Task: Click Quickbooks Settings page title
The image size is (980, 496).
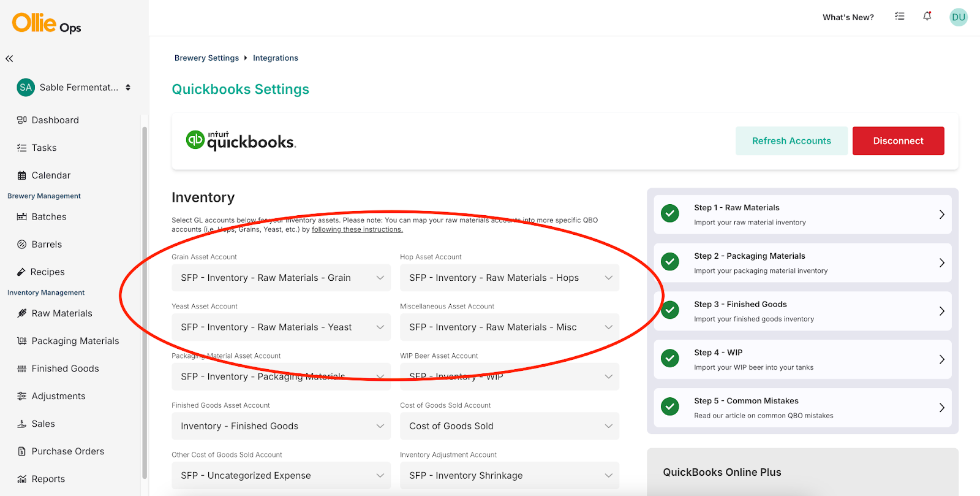Action: 240,90
